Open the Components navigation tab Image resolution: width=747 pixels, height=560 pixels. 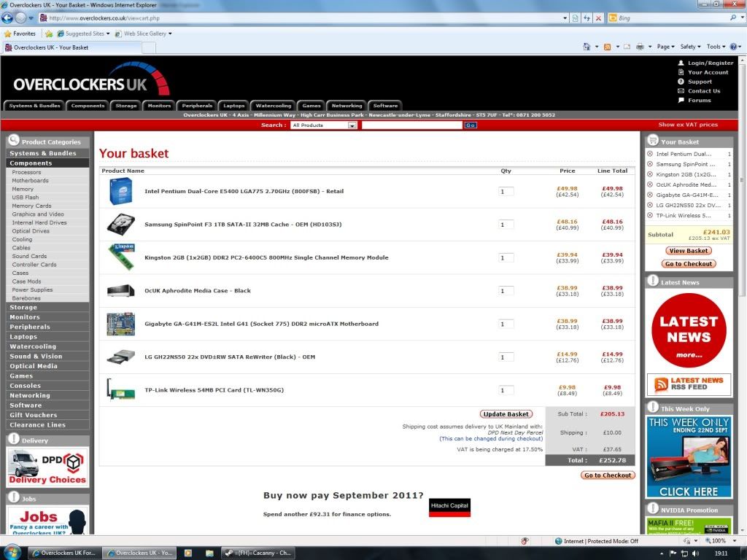click(x=88, y=106)
